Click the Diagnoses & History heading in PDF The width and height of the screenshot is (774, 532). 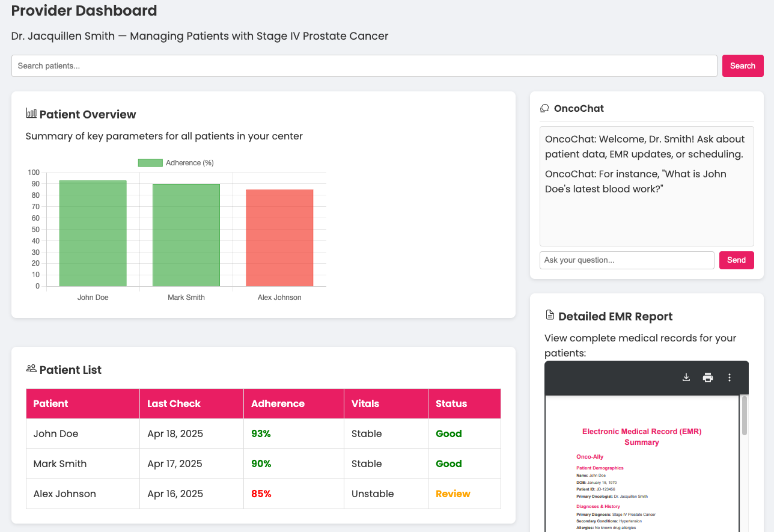click(x=598, y=506)
